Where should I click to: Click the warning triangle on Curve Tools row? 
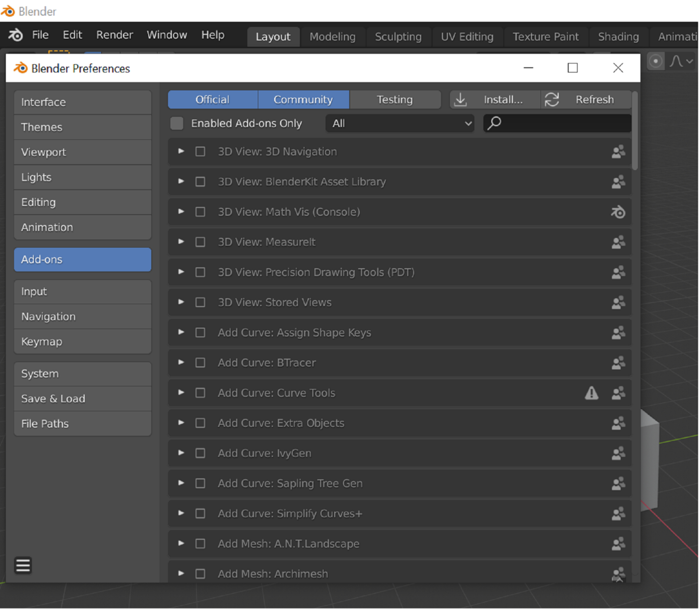click(x=592, y=393)
